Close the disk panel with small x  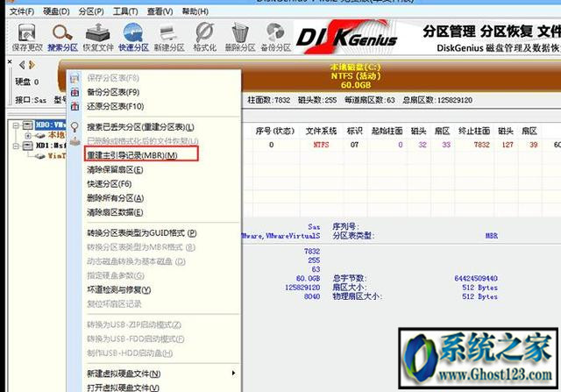(10, 62)
